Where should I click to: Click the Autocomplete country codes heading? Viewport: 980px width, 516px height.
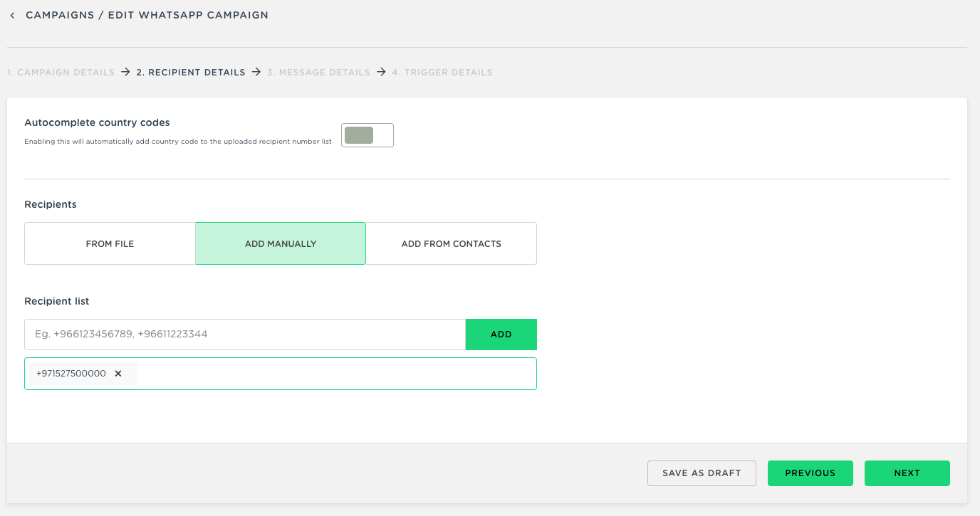click(97, 122)
